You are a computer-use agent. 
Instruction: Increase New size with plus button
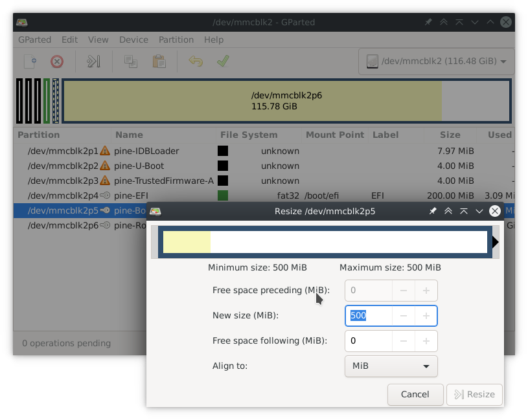[x=426, y=316]
